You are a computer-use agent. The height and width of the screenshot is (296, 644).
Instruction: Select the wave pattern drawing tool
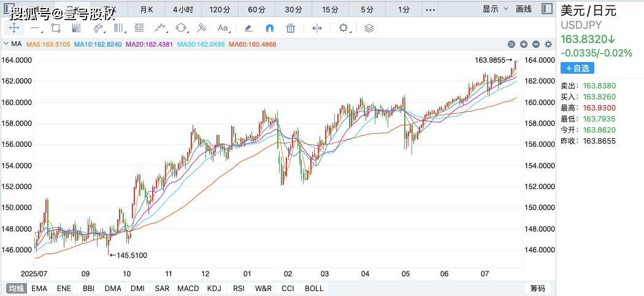(x=161, y=28)
